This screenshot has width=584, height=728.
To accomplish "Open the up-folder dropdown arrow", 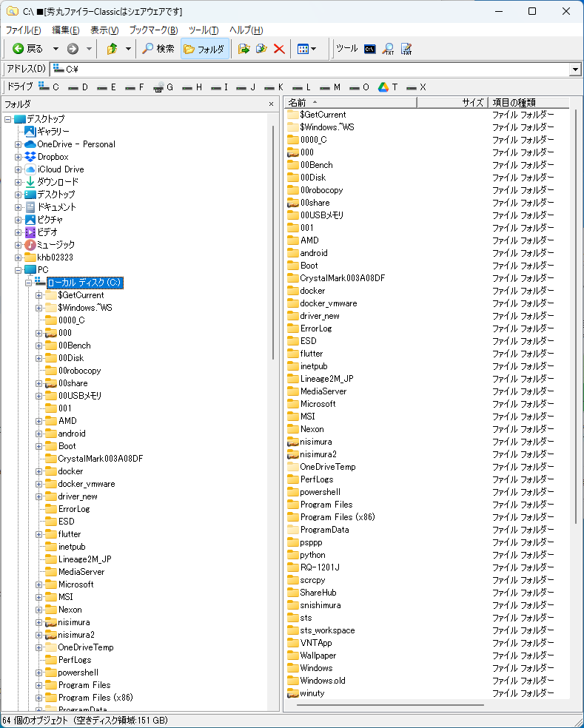I will [128, 49].
